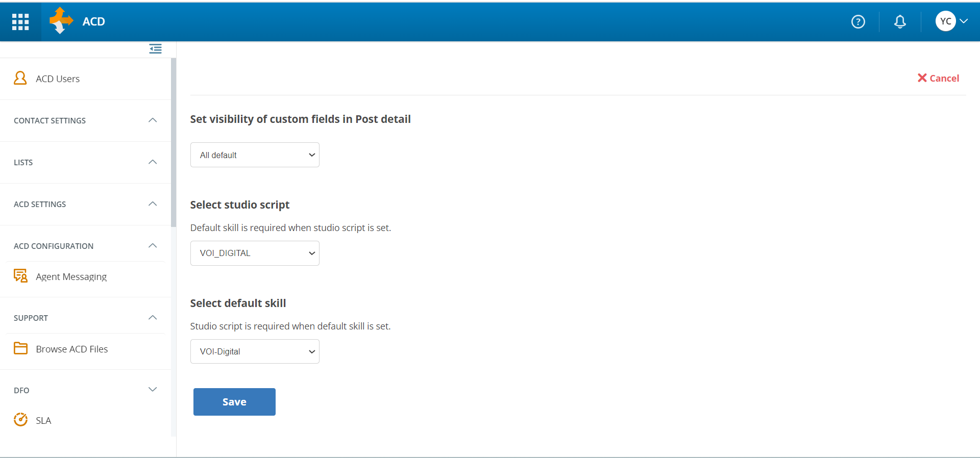Collapse the ACD Configuration section
This screenshot has width=980, height=458.
152,246
